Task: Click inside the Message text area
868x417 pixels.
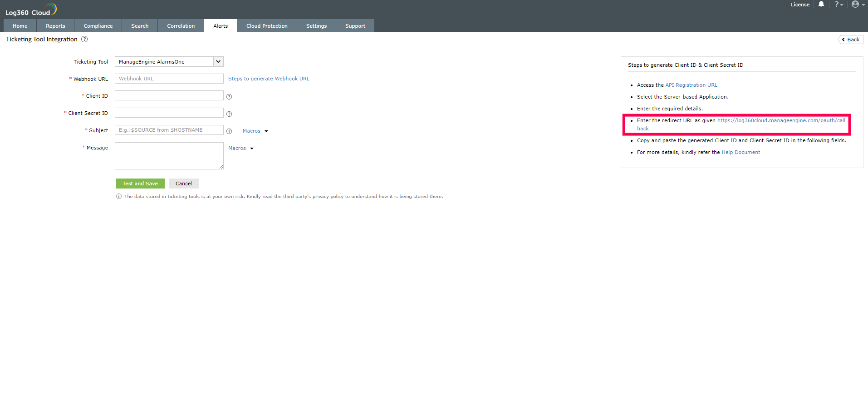Action: [169, 156]
